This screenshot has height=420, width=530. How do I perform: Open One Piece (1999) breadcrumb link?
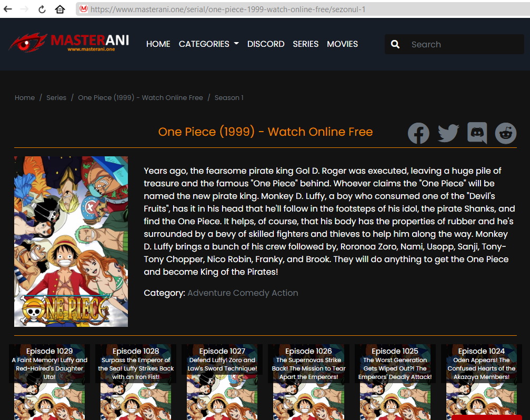tap(141, 98)
